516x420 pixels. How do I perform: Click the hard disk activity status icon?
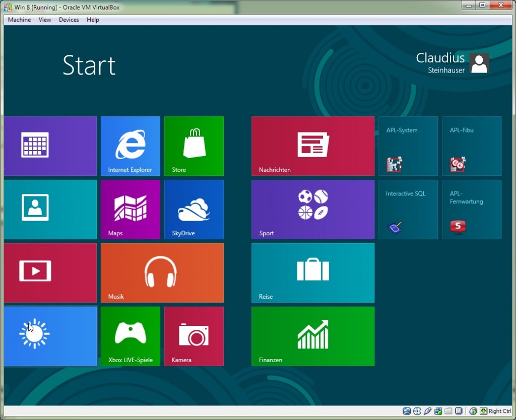tap(407, 411)
